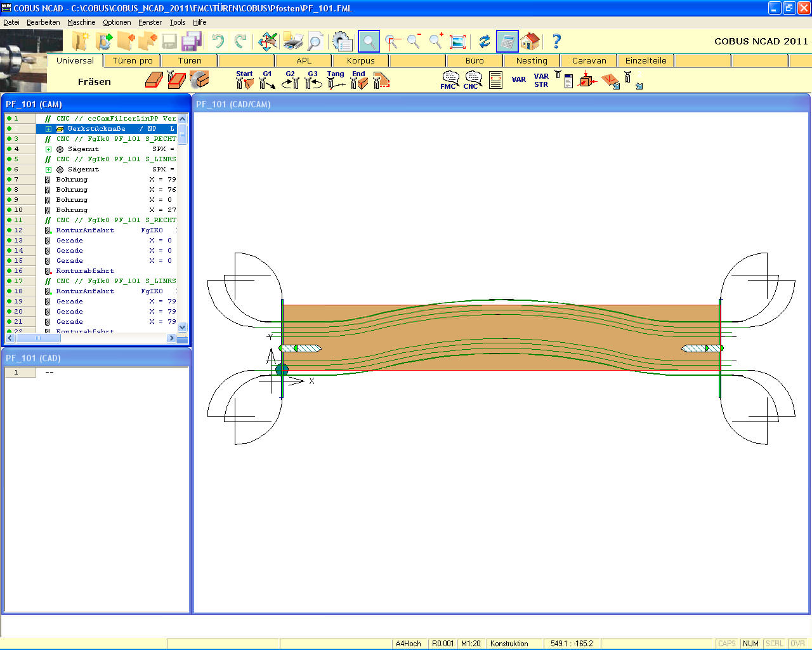Click the gear settings list icon
The width and height of the screenshot is (812, 650).
[x=343, y=41]
